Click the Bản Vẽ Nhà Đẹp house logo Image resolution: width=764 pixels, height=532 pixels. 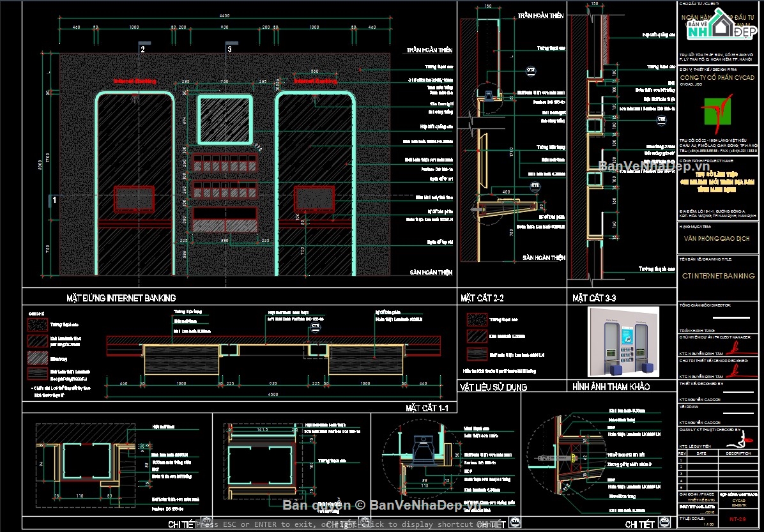[x=722, y=26]
